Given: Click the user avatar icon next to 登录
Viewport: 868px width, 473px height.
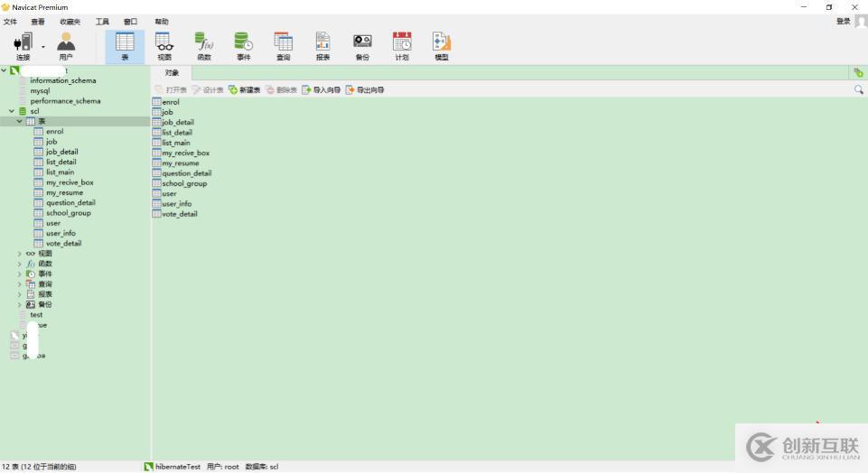Looking at the screenshot, I should click(861, 21).
